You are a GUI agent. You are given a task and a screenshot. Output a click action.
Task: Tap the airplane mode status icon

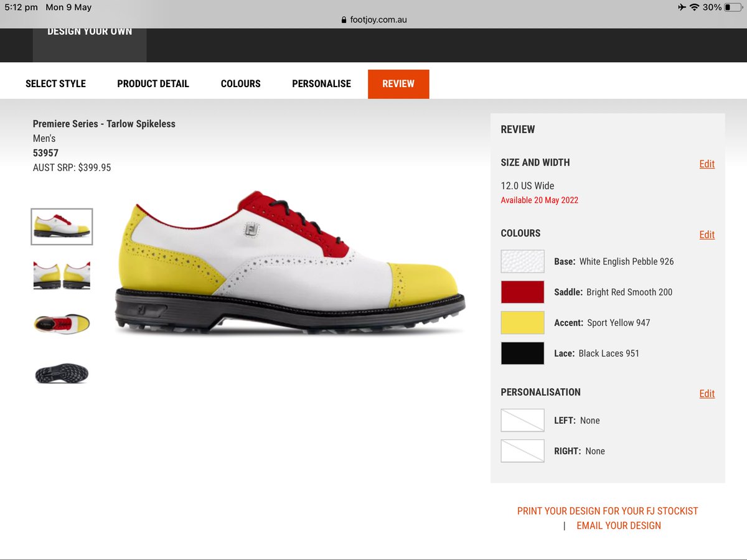point(682,7)
